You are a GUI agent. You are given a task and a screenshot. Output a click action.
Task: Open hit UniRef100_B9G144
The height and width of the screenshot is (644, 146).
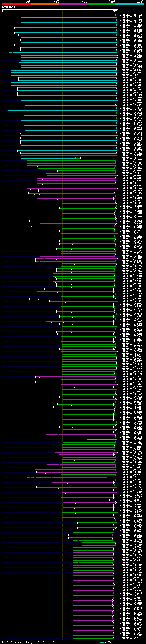(131, 364)
